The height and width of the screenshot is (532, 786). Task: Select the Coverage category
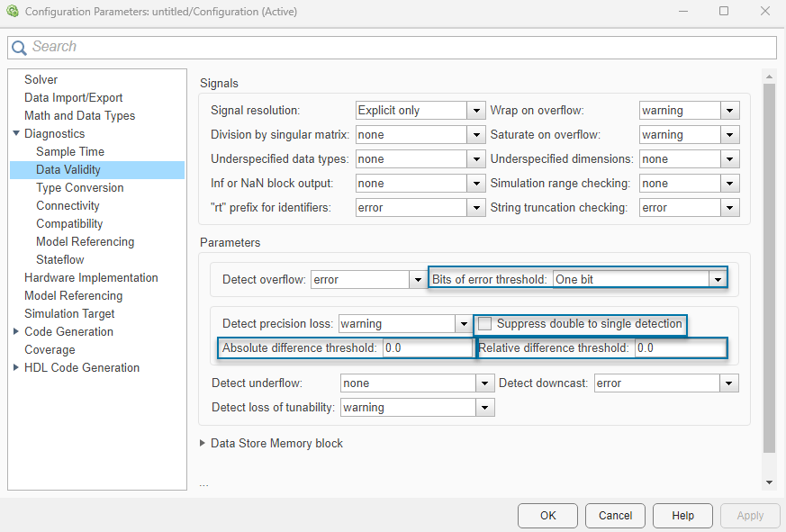coord(50,350)
